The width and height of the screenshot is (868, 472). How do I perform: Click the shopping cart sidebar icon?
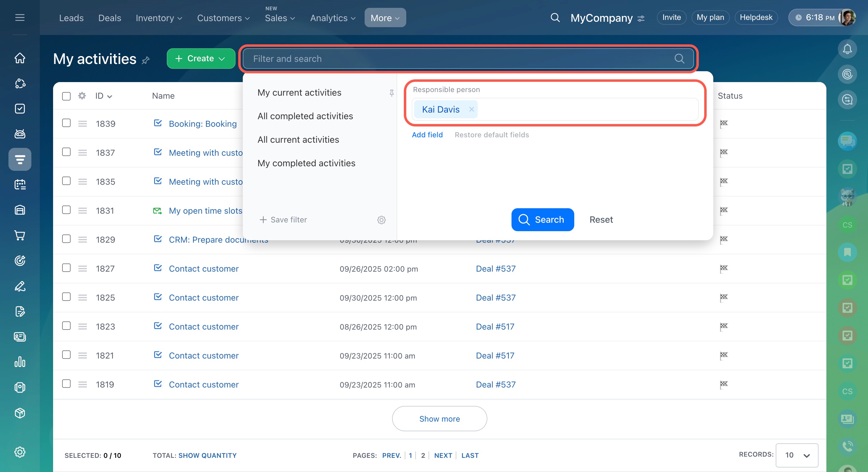click(20, 235)
